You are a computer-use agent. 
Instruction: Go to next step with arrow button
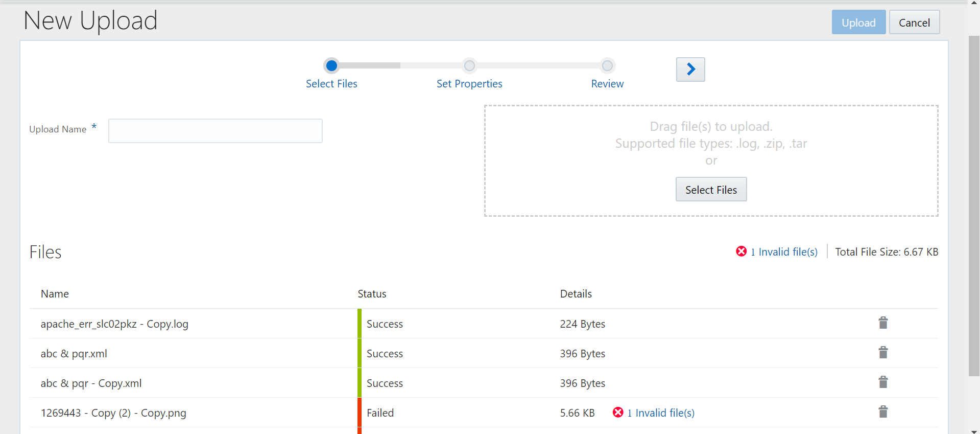[690, 69]
